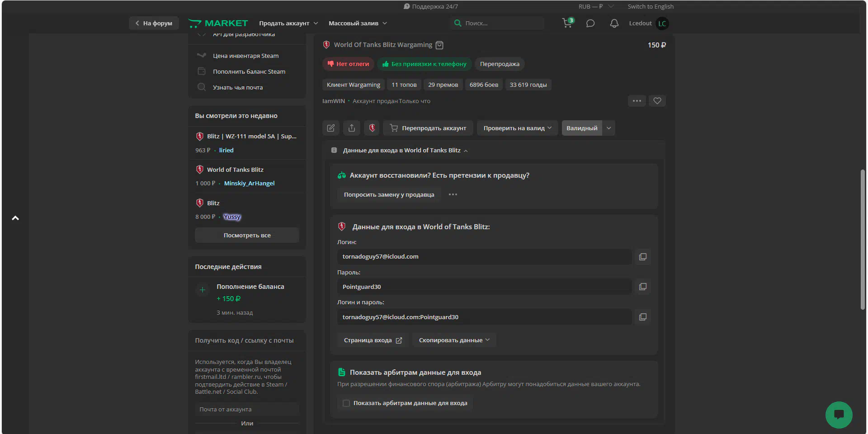
Task: Click the edit pencil icon button
Action: 331,128
